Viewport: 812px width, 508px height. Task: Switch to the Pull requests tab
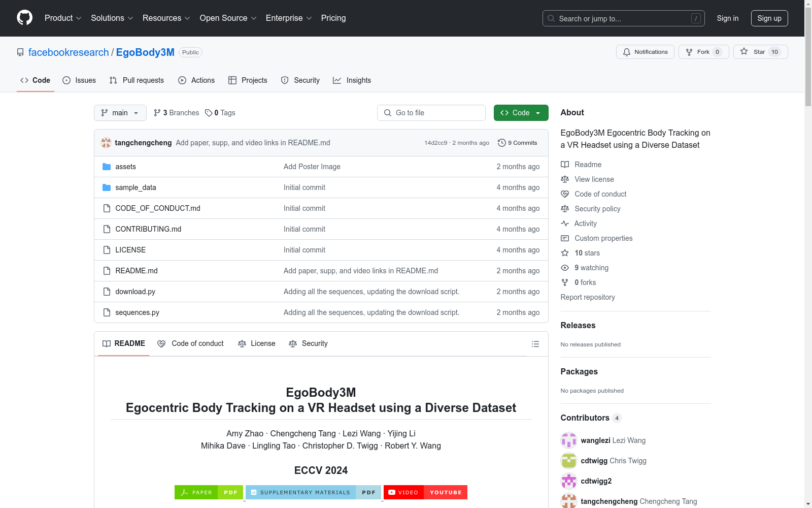pyautogui.click(x=137, y=80)
